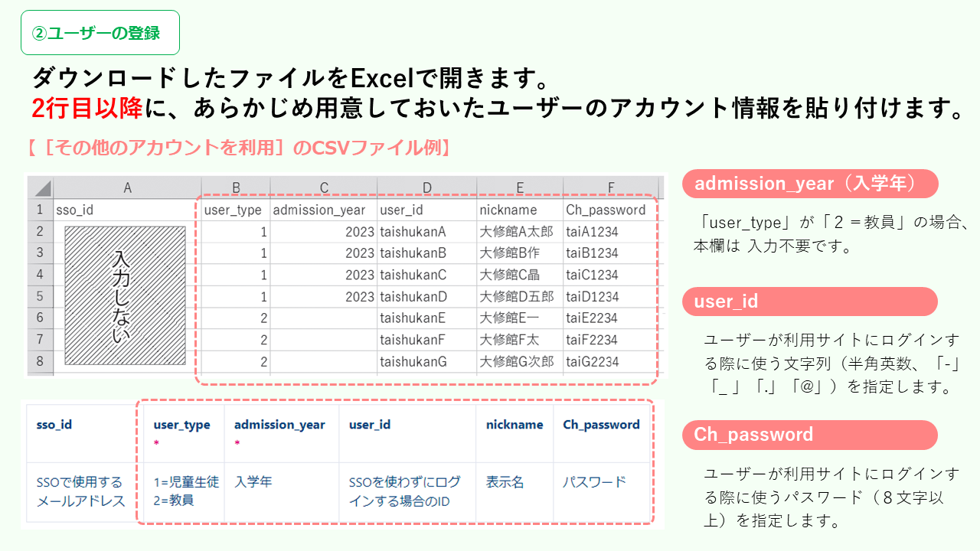Click the 1=児童生徒 2=教員 description
This screenshot has width=980, height=551.
pyautogui.click(x=186, y=491)
